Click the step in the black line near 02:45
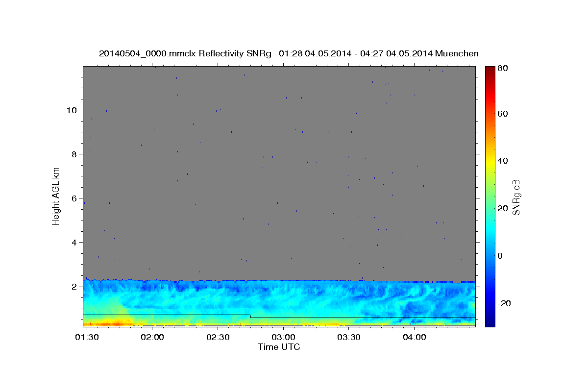 [250, 317]
